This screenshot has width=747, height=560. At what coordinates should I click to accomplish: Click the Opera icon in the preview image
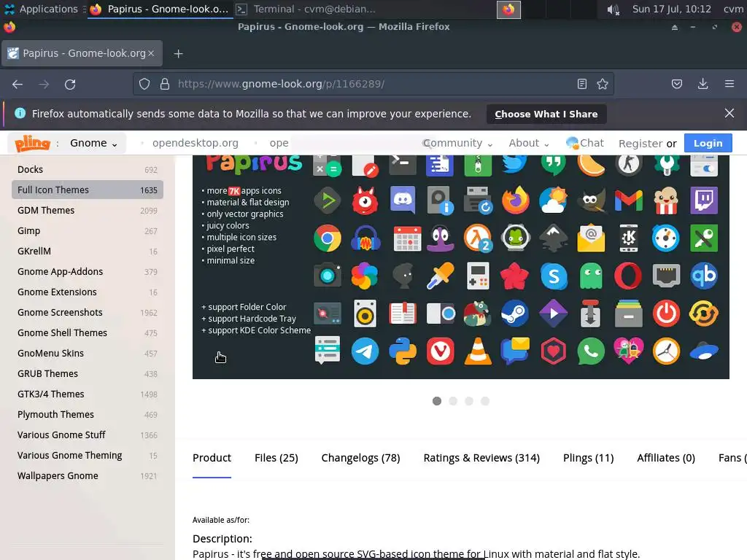[x=628, y=276]
